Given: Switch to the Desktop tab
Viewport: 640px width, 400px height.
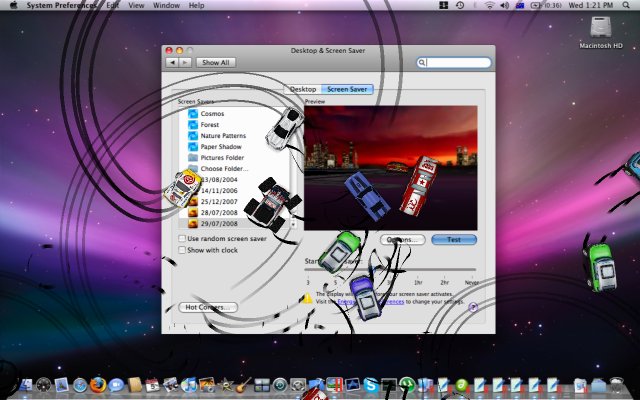Looking at the screenshot, I should pos(303,89).
